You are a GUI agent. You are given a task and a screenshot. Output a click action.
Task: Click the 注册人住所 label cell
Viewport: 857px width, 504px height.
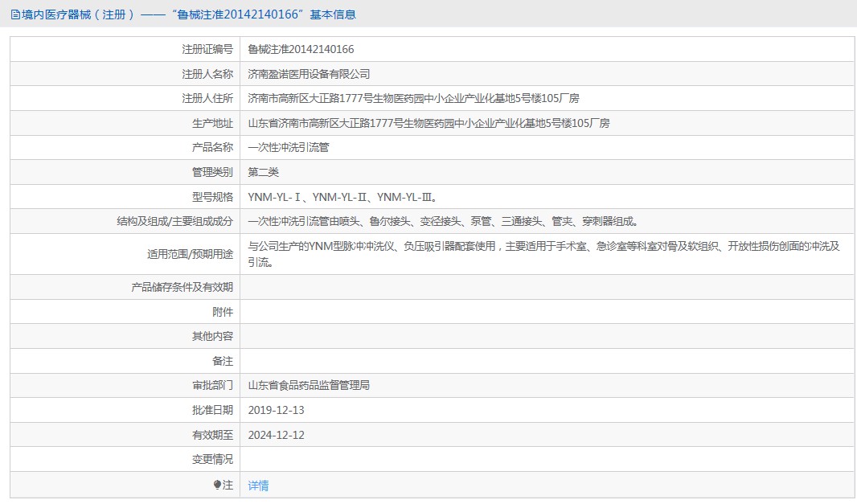125,98
